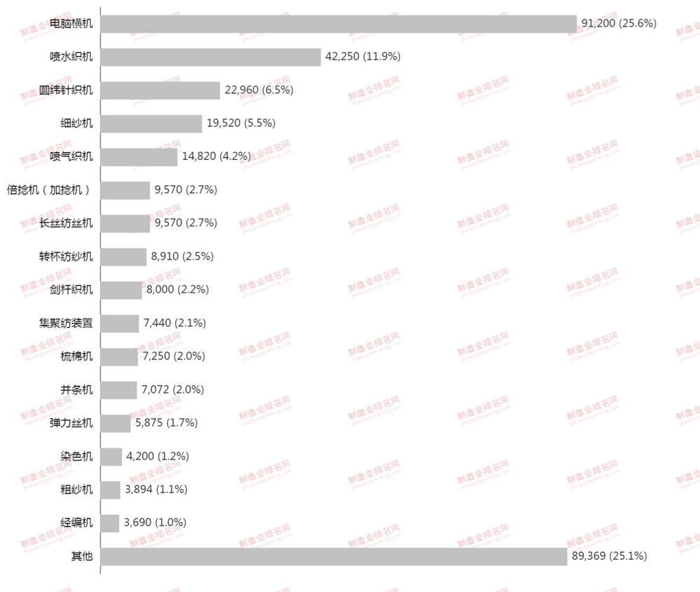The width and height of the screenshot is (700, 592).
Task: Click the 电脑横机 bar in the chart
Action: 338,24
